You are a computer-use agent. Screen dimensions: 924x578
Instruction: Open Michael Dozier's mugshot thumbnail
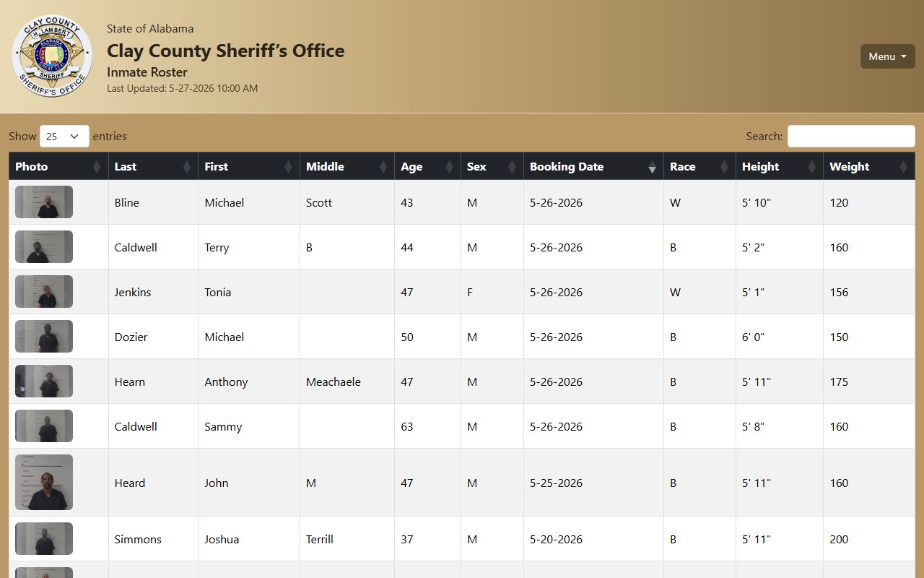pos(44,337)
